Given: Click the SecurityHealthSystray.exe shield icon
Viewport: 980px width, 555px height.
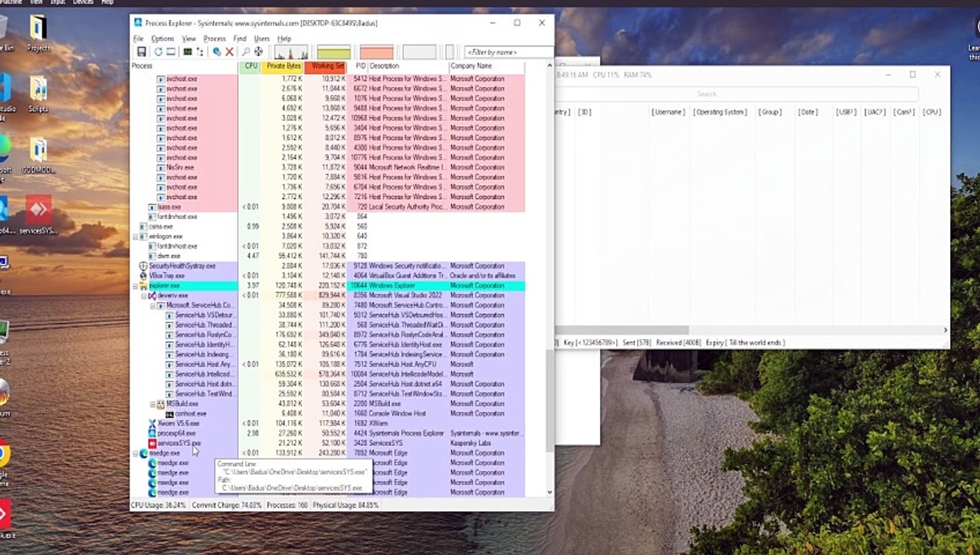Looking at the screenshot, I should (143, 266).
